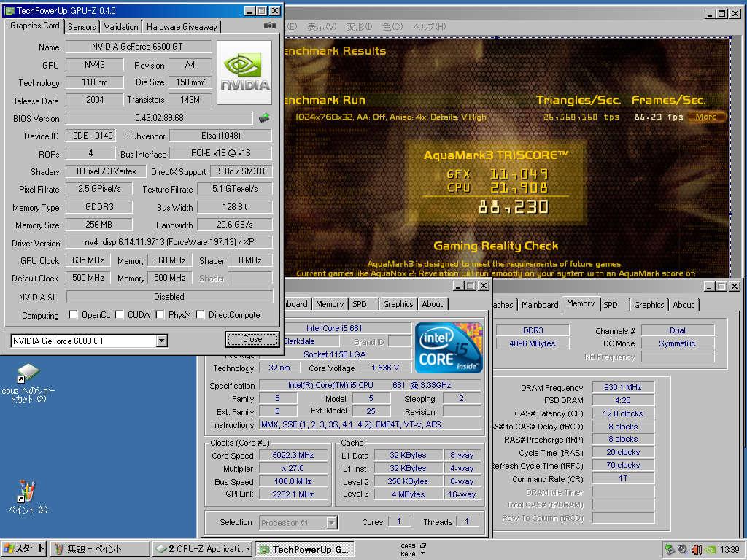
Task: Click the AquaMark total score 88,230
Action: tap(513, 206)
